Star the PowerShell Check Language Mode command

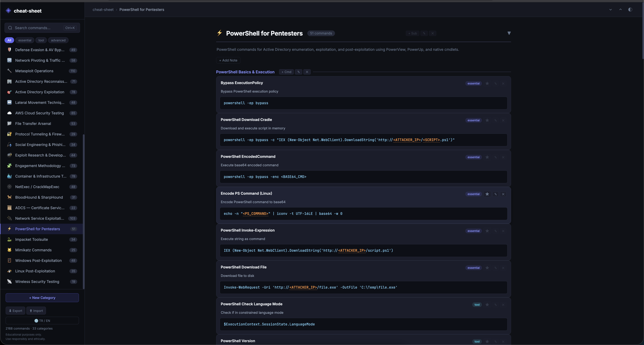tap(487, 305)
